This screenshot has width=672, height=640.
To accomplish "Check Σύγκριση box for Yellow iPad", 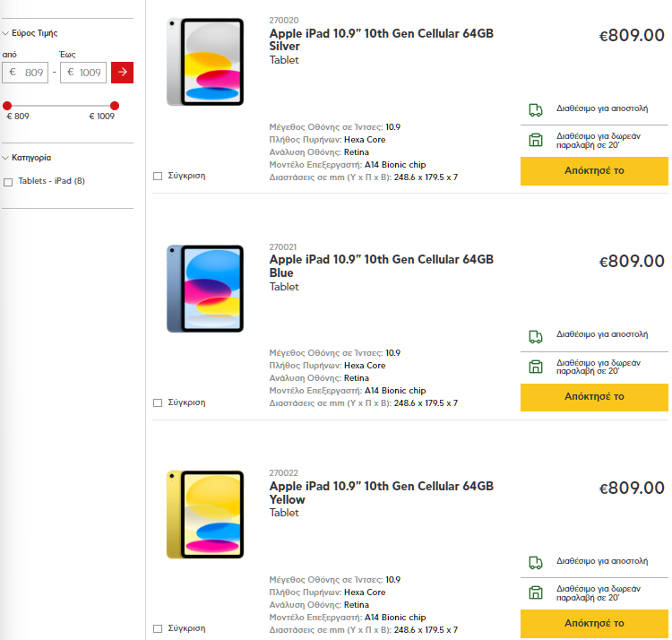I will [x=158, y=628].
